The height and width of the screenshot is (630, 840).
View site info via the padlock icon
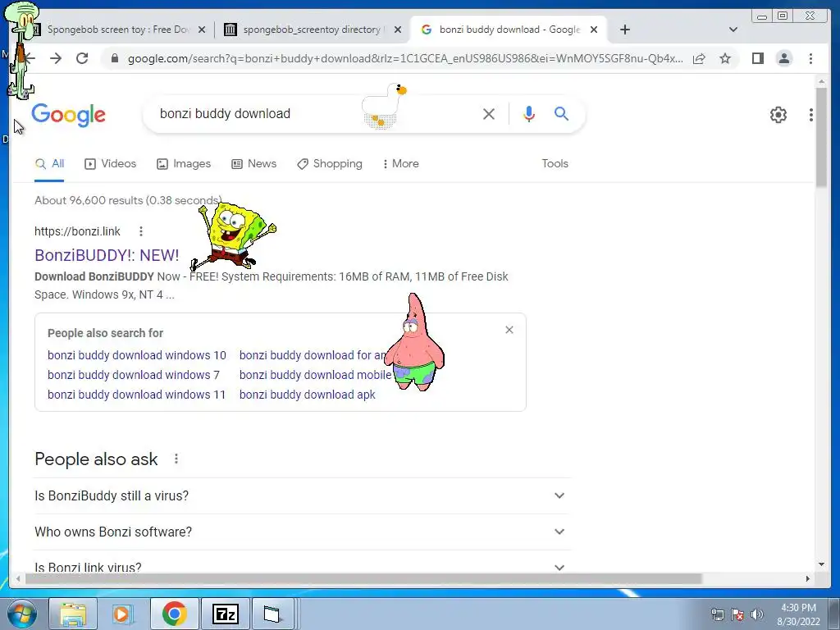coord(115,58)
